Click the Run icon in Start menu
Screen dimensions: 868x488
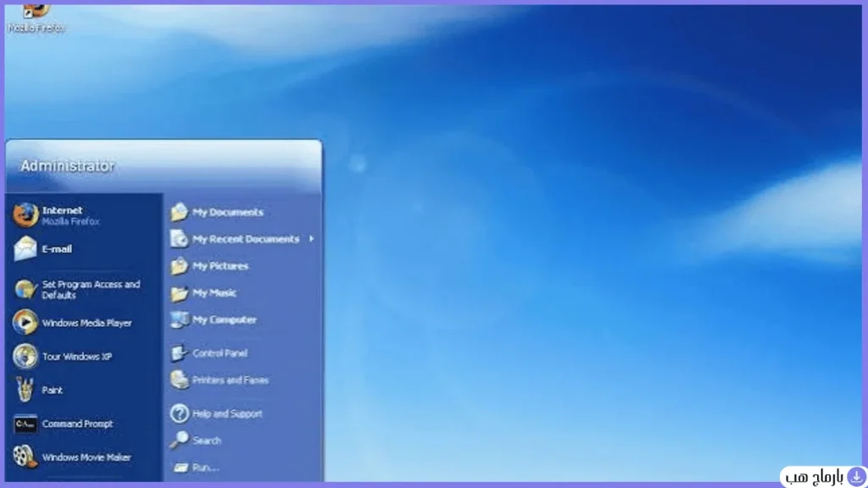[x=181, y=468]
